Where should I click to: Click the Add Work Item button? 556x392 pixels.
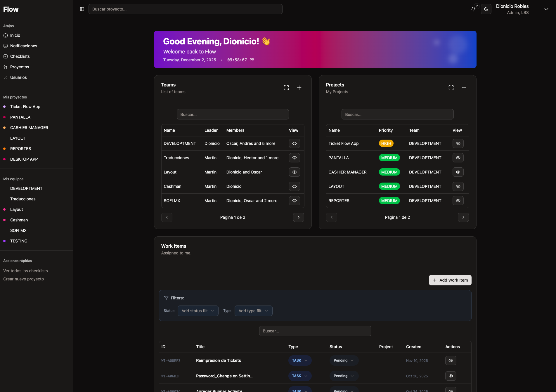pyautogui.click(x=450, y=280)
